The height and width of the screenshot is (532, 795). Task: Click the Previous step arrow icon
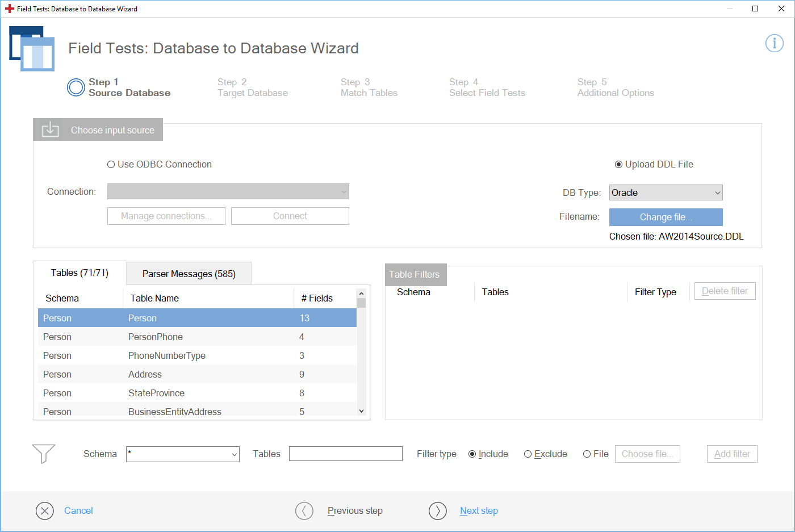point(304,511)
